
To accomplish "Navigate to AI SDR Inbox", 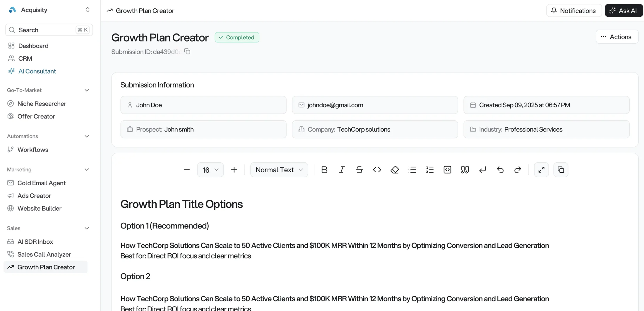I will [x=35, y=241].
